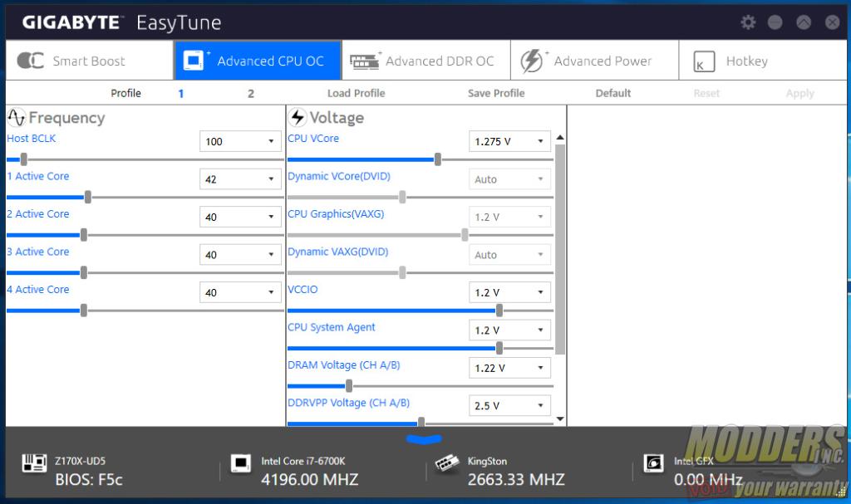Screen dimensions: 851x504
Task: Click the Hotkey keyboard icon
Action: [x=704, y=61]
